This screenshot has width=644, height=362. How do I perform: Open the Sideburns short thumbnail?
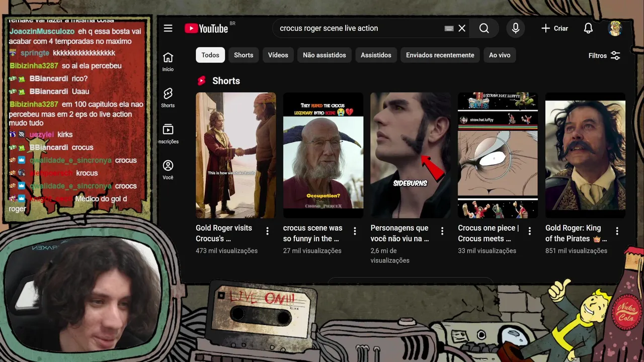click(x=411, y=155)
